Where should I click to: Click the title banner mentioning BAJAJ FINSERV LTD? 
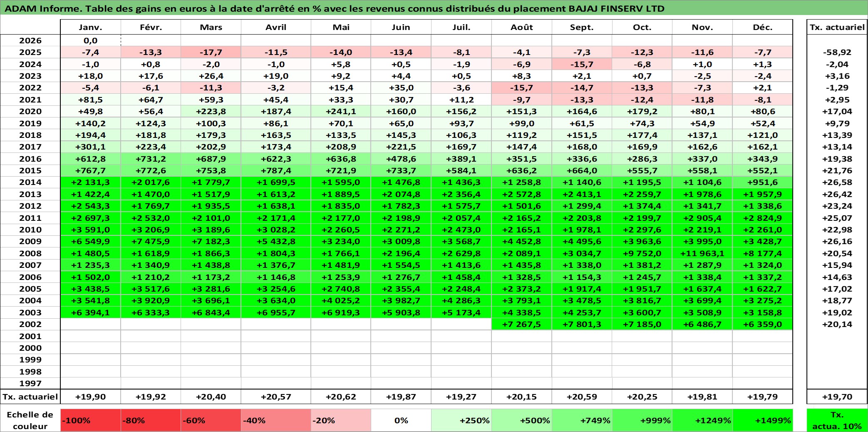coord(434,8)
